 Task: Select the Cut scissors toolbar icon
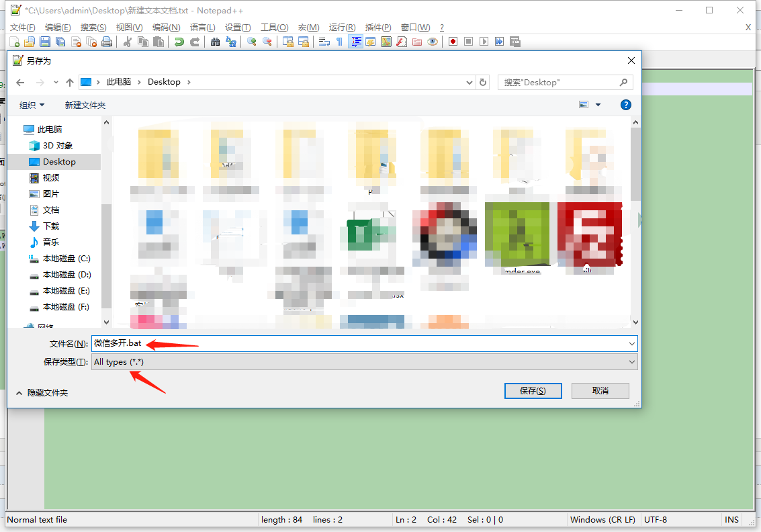(128, 42)
